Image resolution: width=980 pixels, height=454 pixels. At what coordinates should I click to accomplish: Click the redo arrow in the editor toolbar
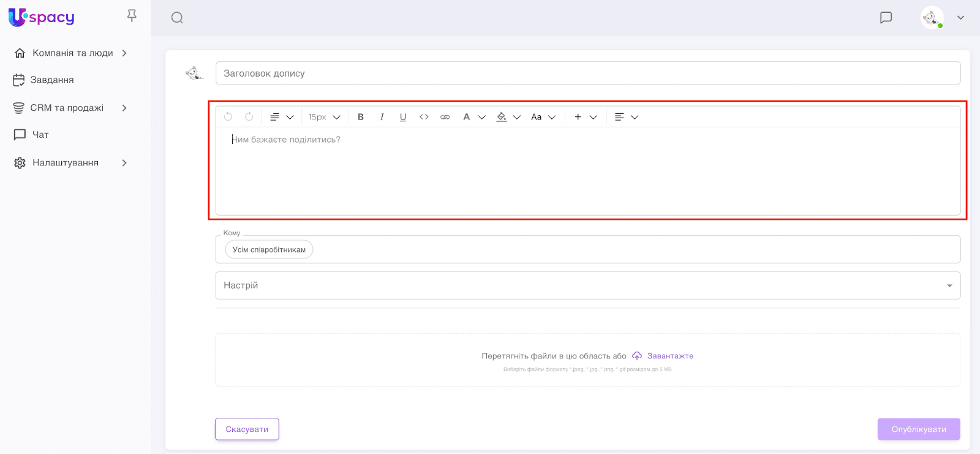[x=249, y=116]
